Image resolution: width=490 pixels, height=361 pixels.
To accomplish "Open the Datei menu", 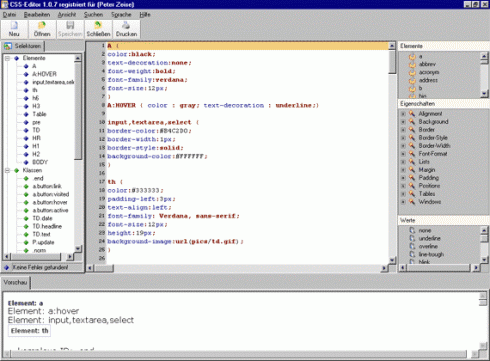I will [9, 15].
